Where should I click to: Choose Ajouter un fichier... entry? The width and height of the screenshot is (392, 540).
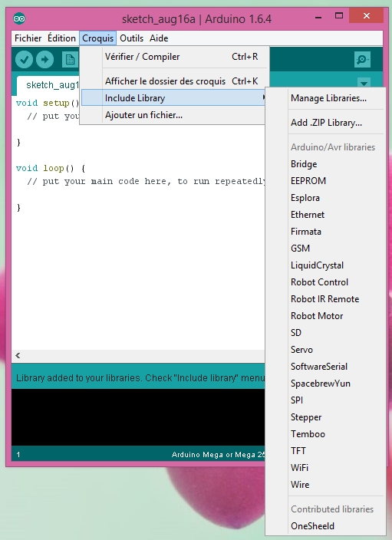coord(174,115)
